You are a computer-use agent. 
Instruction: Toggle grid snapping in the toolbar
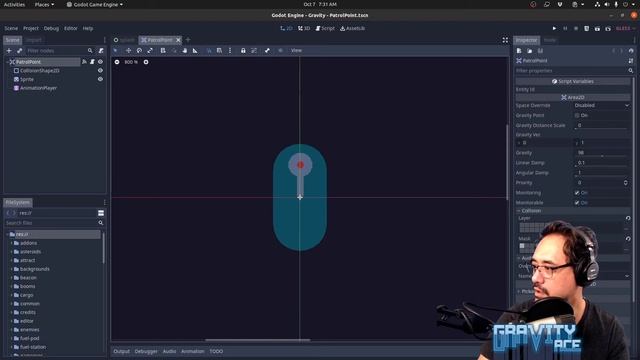pyautogui.click(x=219, y=51)
